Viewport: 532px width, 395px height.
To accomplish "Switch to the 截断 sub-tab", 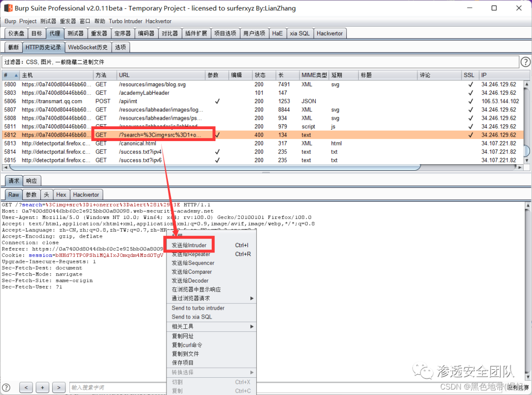I will pyautogui.click(x=14, y=47).
